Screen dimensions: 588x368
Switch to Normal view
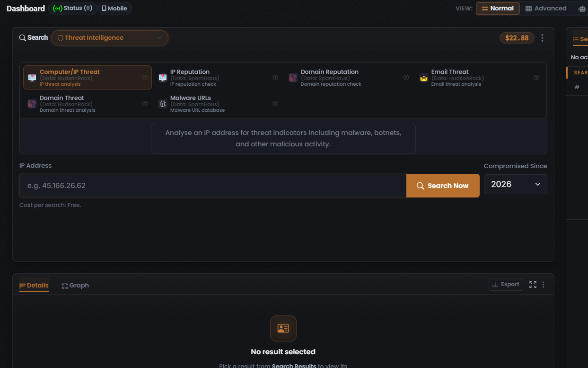(x=498, y=9)
